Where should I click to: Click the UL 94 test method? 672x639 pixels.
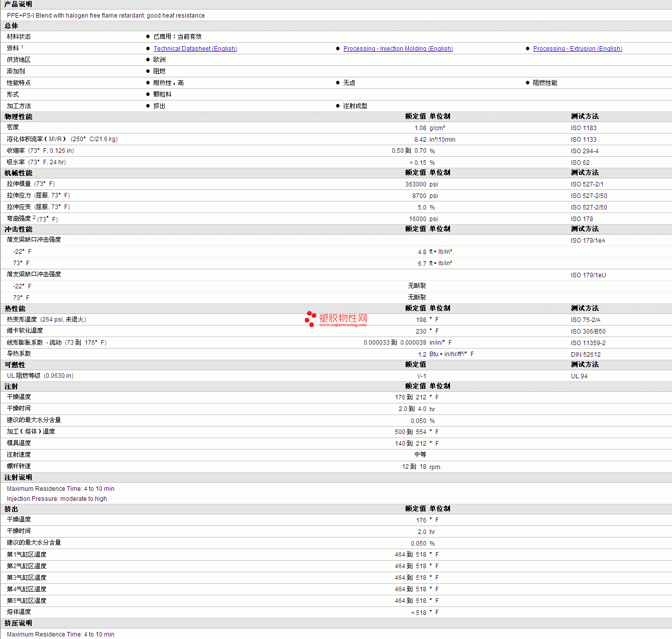click(579, 376)
